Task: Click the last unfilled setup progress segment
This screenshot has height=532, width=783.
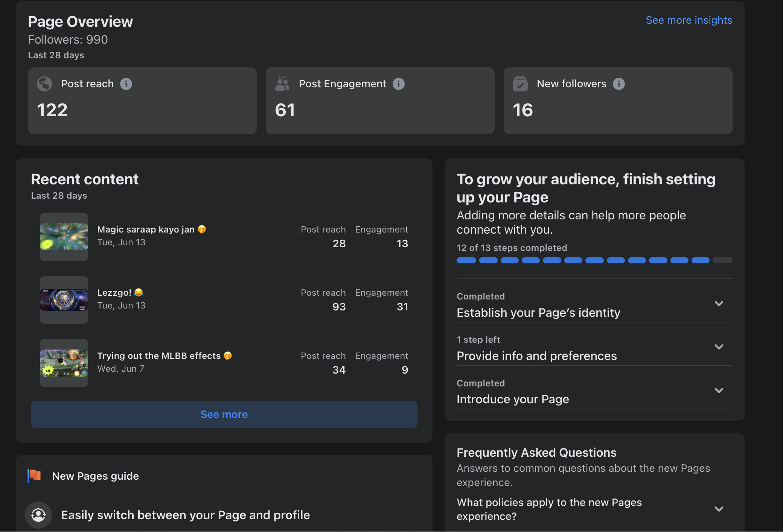Action: tap(722, 260)
